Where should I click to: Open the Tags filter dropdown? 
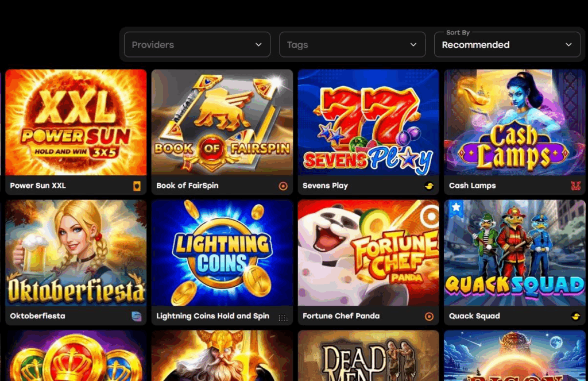[x=352, y=44]
